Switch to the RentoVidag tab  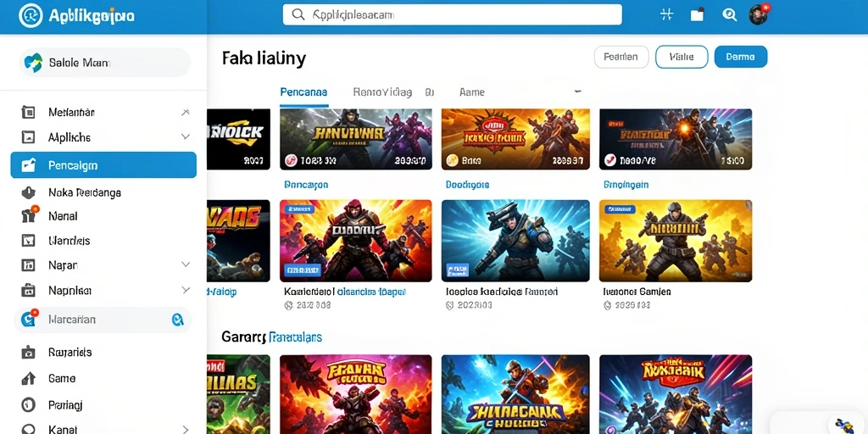click(x=382, y=92)
